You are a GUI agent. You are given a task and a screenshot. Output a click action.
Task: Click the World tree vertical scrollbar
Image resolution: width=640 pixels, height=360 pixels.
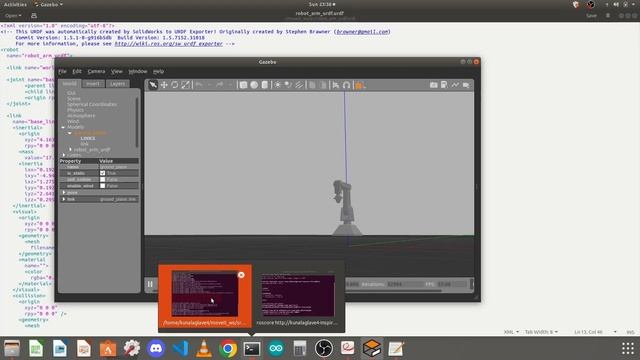click(137, 122)
